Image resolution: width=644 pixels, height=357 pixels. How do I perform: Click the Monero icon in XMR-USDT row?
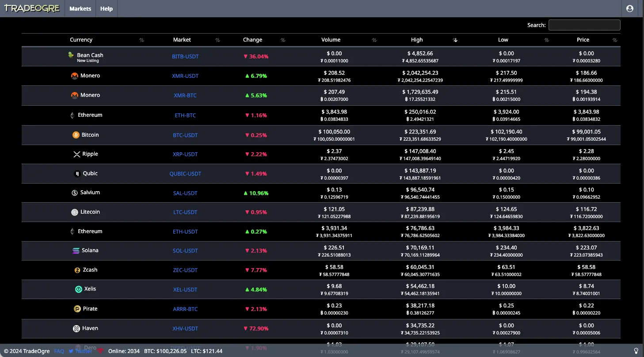[x=75, y=76]
